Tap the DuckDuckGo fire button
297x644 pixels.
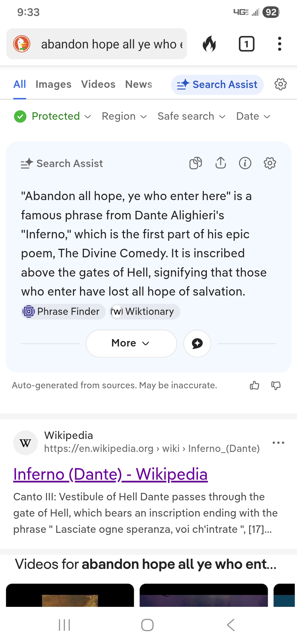(209, 44)
